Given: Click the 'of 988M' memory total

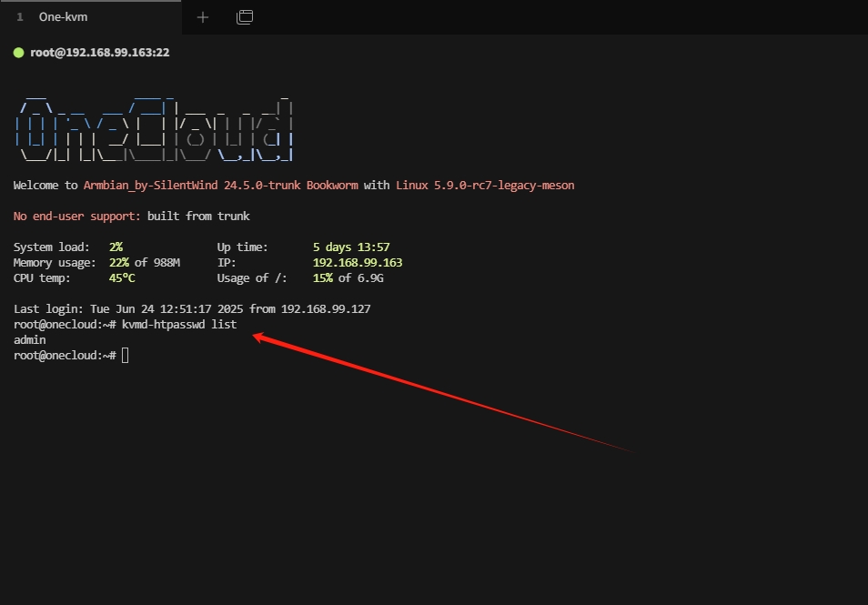Looking at the screenshot, I should [157, 262].
